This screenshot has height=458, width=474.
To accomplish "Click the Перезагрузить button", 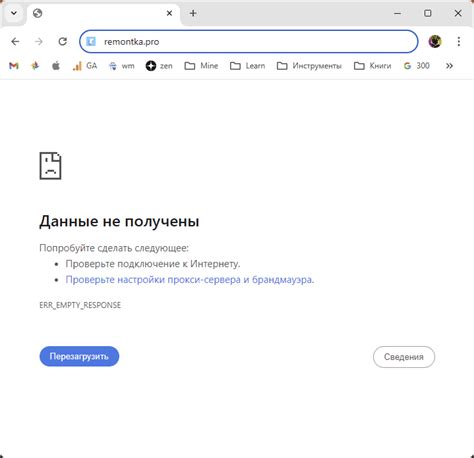I will [x=79, y=356].
